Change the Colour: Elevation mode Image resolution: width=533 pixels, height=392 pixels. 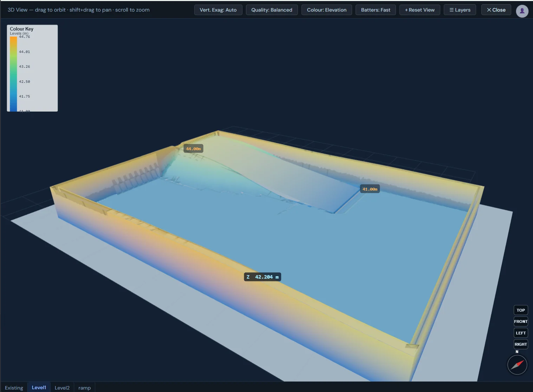click(x=327, y=10)
